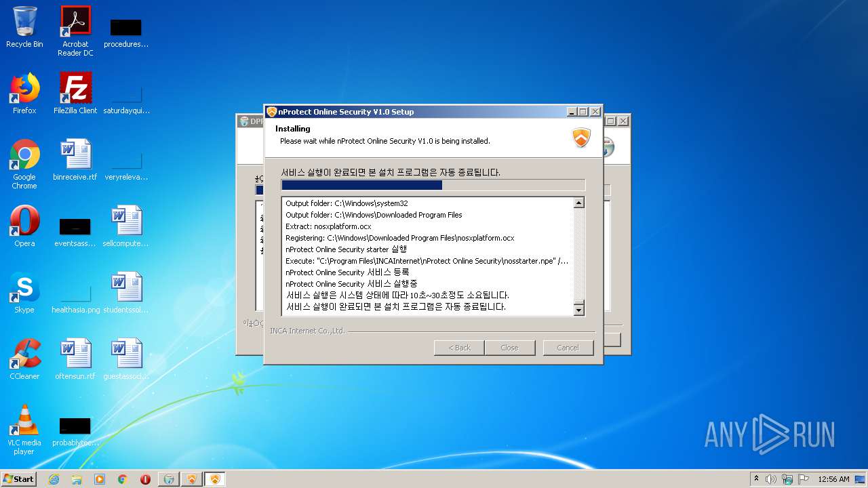Open the probablytec... desktop file
This screenshot has height=488, width=868.
75,431
